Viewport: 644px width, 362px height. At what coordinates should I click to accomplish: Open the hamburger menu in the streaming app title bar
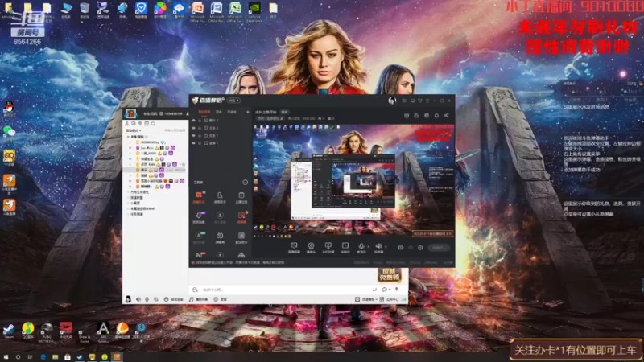coord(427,101)
